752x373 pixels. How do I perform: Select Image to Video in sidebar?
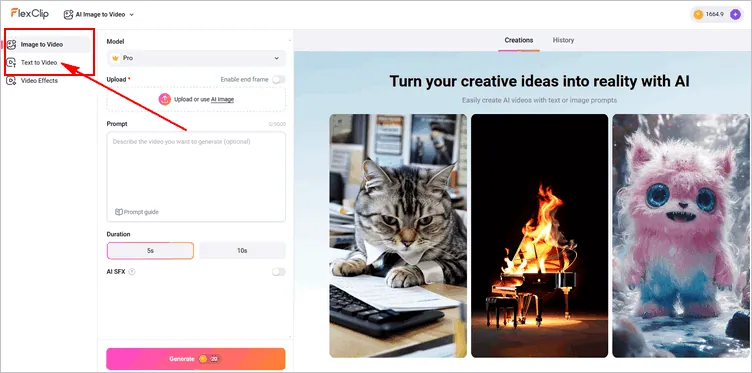pos(48,44)
